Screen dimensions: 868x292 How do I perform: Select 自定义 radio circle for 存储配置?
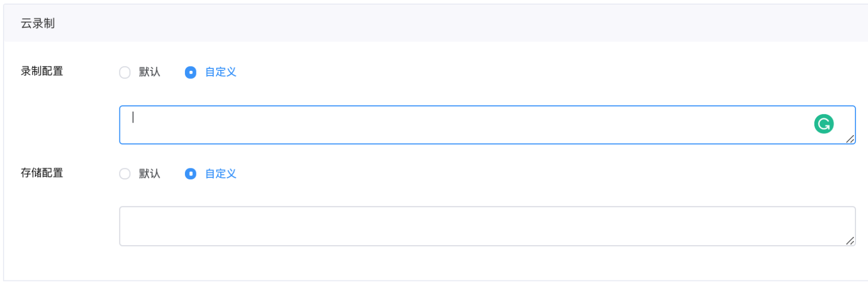(191, 174)
